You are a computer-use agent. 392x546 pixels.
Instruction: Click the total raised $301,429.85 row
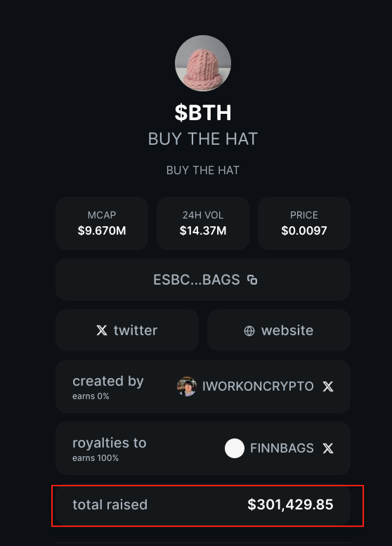pos(203,505)
